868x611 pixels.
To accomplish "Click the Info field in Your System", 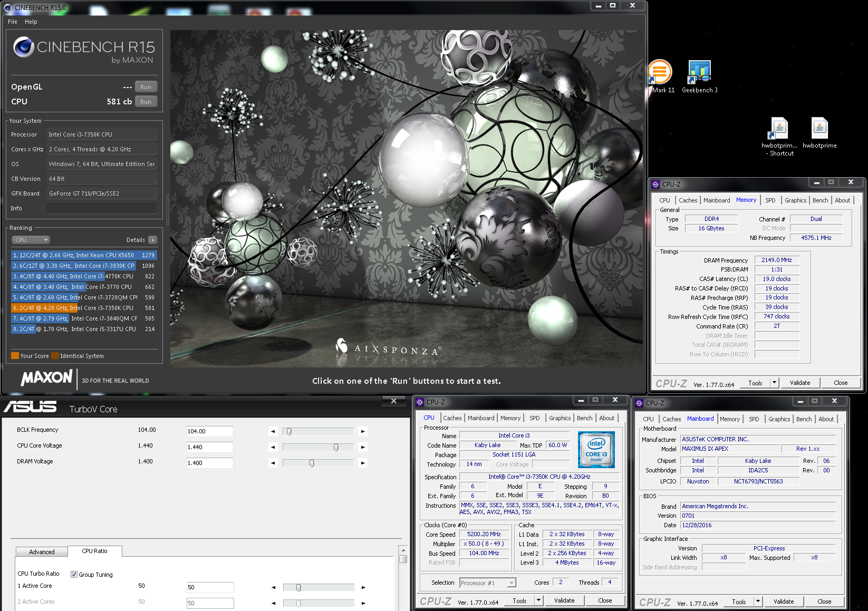I will pos(102,208).
